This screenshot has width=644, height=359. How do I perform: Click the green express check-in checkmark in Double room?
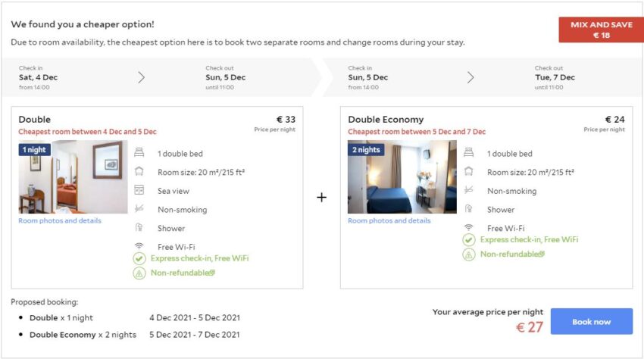pos(139,258)
